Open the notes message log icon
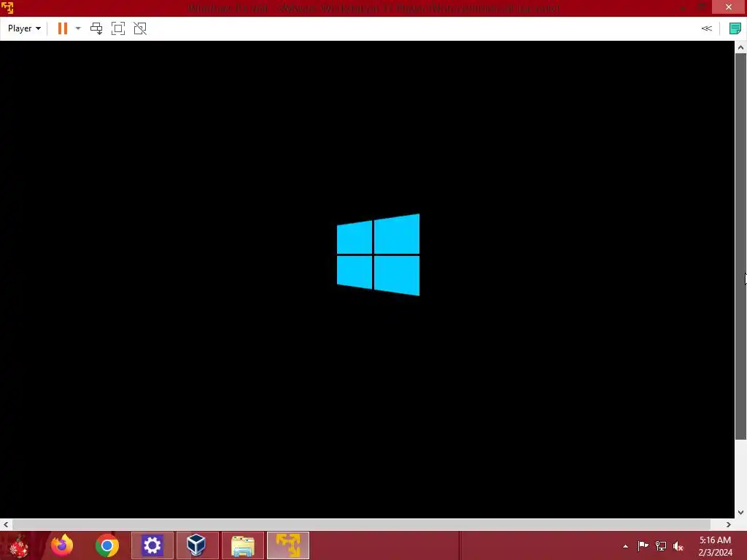This screenshot has height=560, width=747. (735, 28)
